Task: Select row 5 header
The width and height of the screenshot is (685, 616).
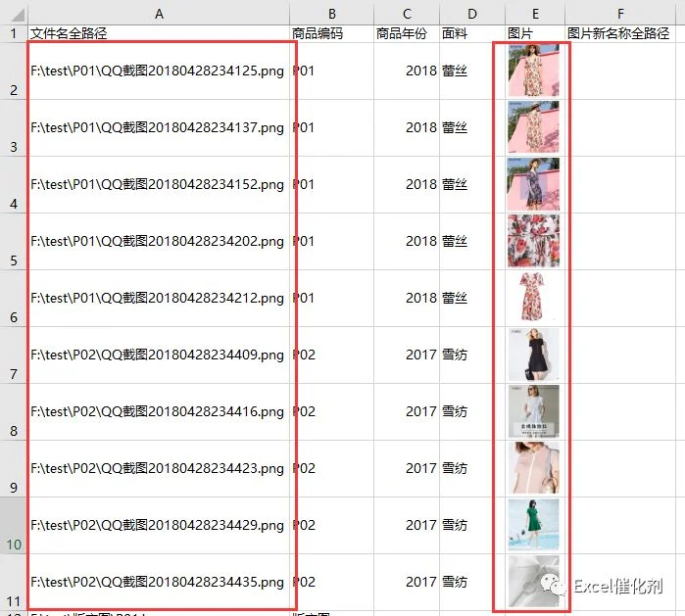Action: [14, 241]
